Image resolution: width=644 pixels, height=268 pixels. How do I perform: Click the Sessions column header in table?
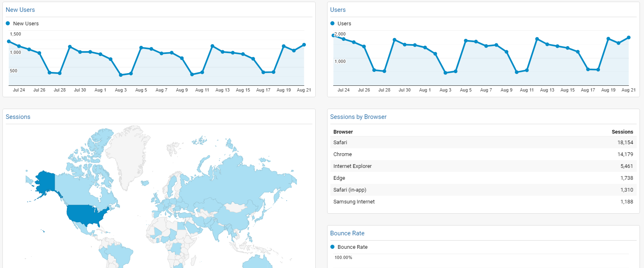(x=622, y=132)
